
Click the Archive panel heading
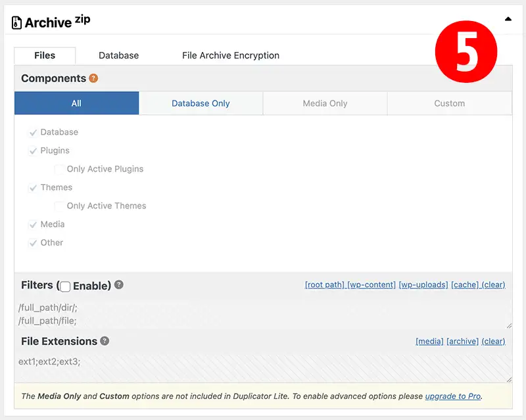point(57,22)
